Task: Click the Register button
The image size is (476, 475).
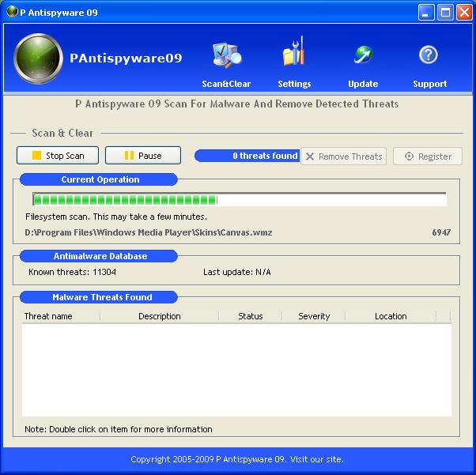Action: [427, 156]
